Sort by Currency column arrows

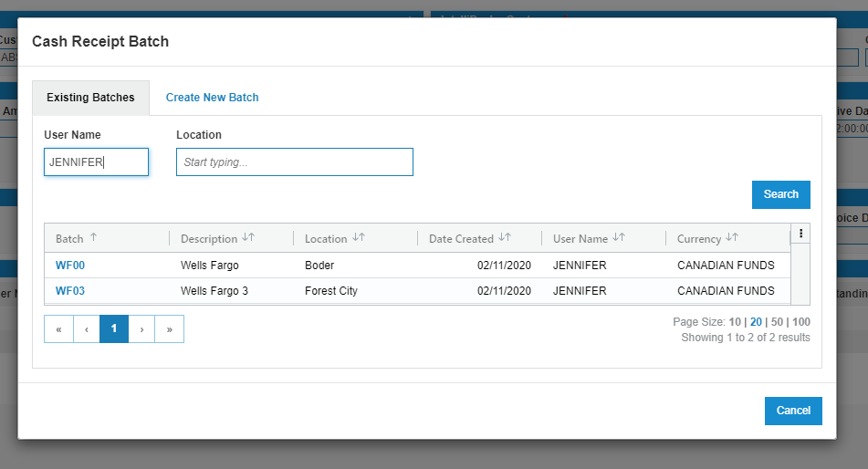[732, 237]
